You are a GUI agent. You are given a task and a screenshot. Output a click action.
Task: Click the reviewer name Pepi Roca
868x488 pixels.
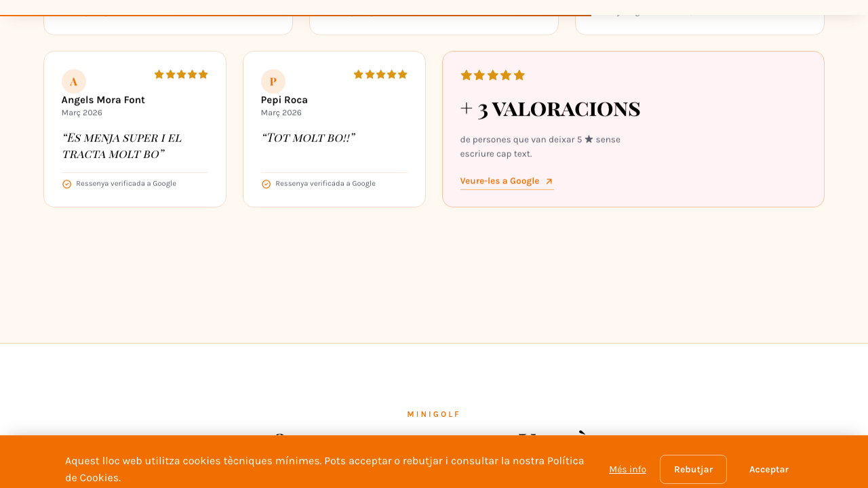pyautogui.click(x=284, y=100)
